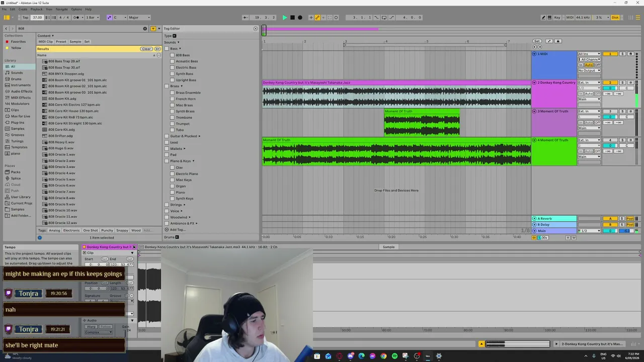
Task: Toggle the Follow playback button
Action: (x=245, y=18)
